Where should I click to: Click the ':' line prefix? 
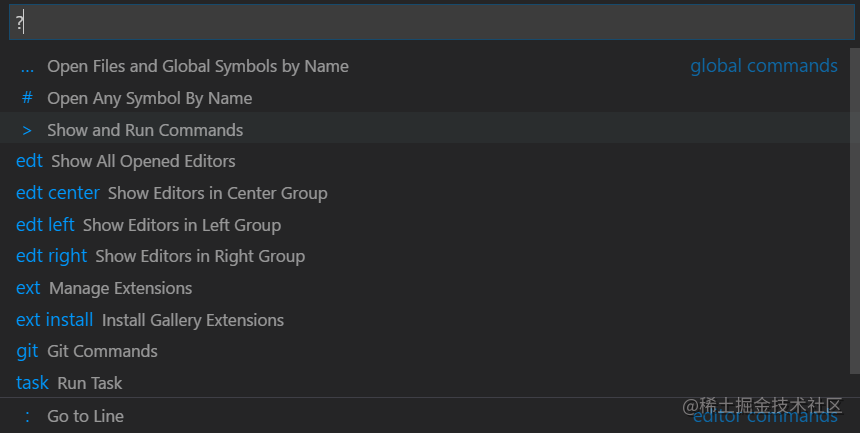coord(27,416)
